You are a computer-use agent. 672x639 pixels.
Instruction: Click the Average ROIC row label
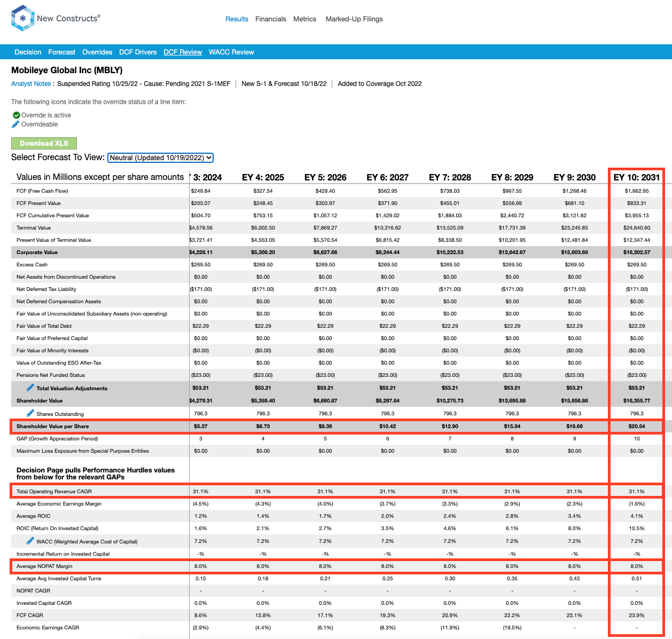click(x=33, y=516)
